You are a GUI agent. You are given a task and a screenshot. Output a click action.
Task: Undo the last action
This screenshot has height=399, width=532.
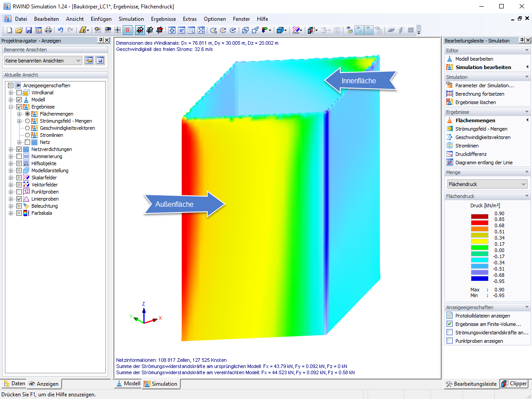(62, 30)
